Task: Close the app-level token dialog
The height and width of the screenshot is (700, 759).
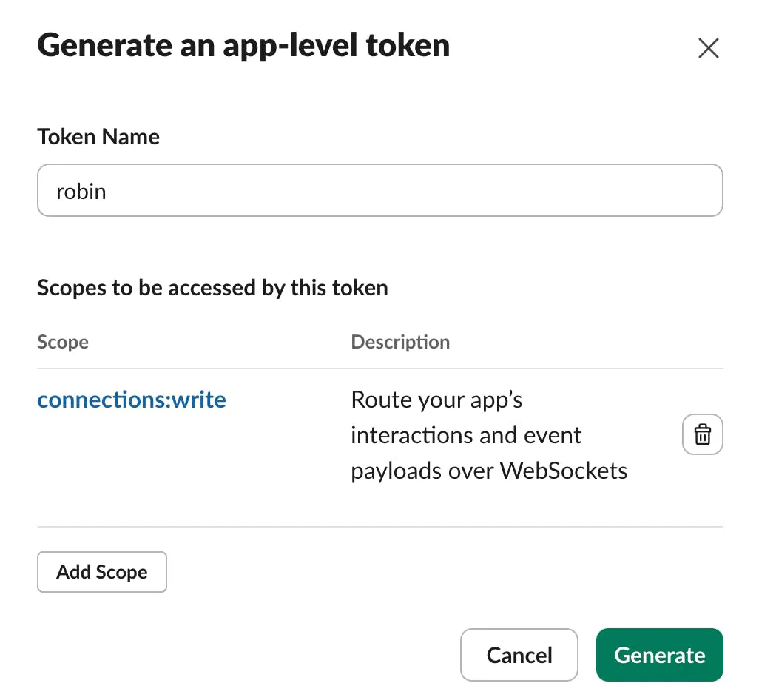Action: pyautogui.click(x=708, y=48)
